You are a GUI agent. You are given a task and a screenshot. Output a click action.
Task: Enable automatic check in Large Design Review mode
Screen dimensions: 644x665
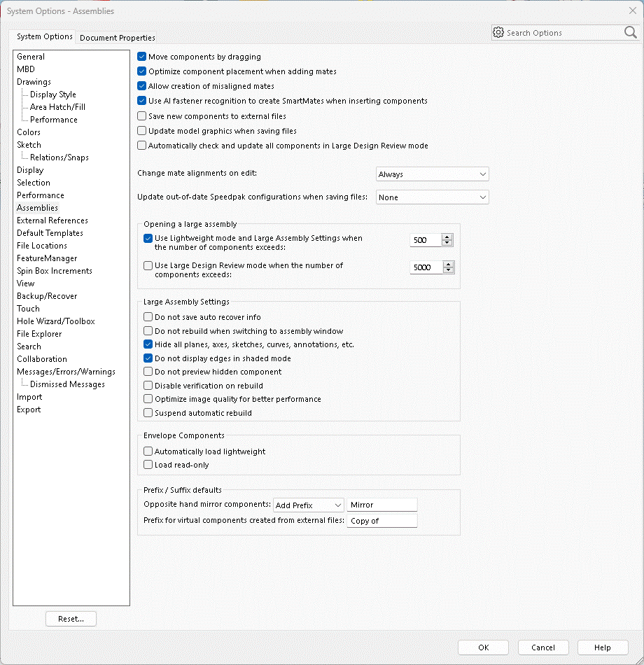pyautogui.click(x=141, y=146)
